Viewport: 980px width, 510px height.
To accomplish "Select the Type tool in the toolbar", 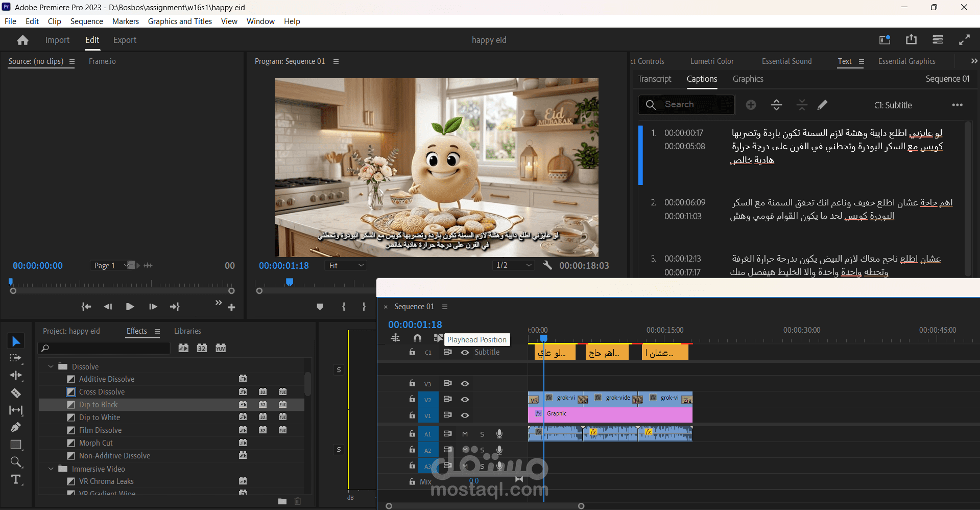I will (x=16, y=479).
